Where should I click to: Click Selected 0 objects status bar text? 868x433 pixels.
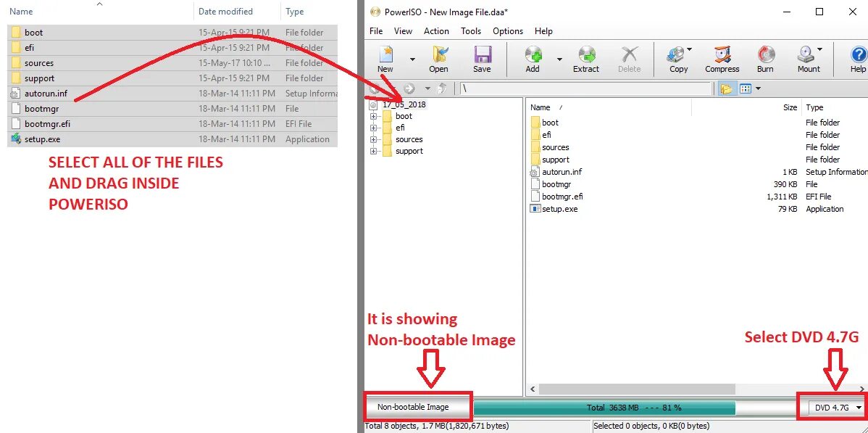tap(651, 426)
